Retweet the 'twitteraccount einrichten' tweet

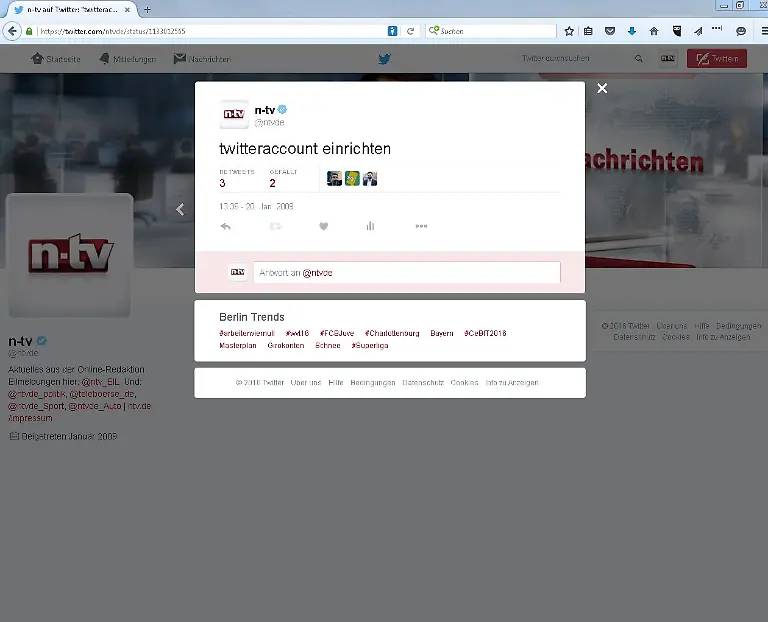(275, 226)
